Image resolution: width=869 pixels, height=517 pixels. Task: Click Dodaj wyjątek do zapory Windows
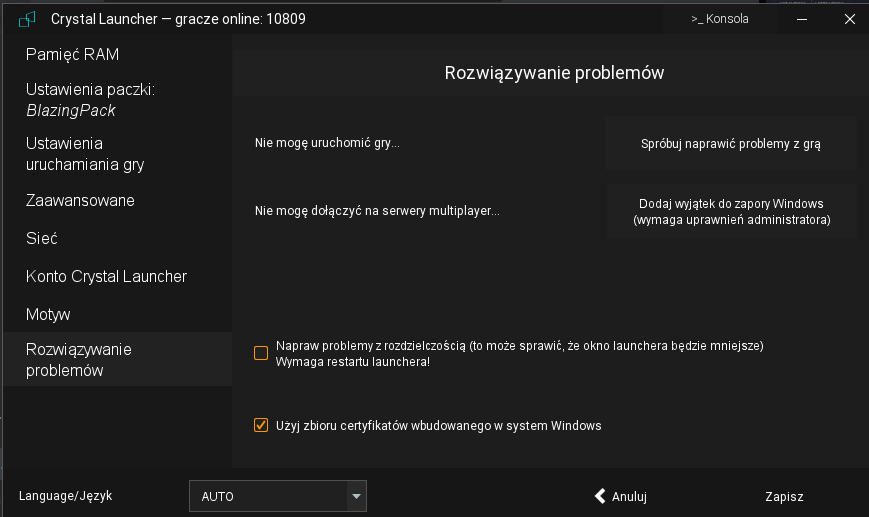pos(731,211)
